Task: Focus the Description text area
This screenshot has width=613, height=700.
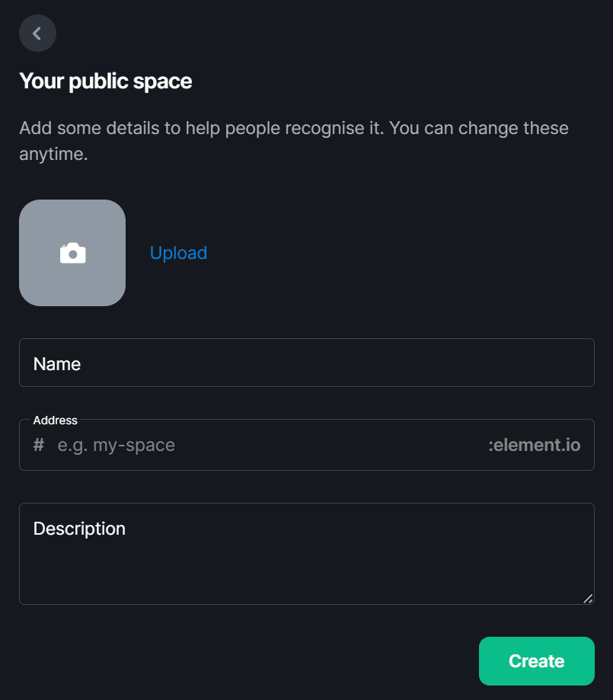Action: (x=307, y=554)
